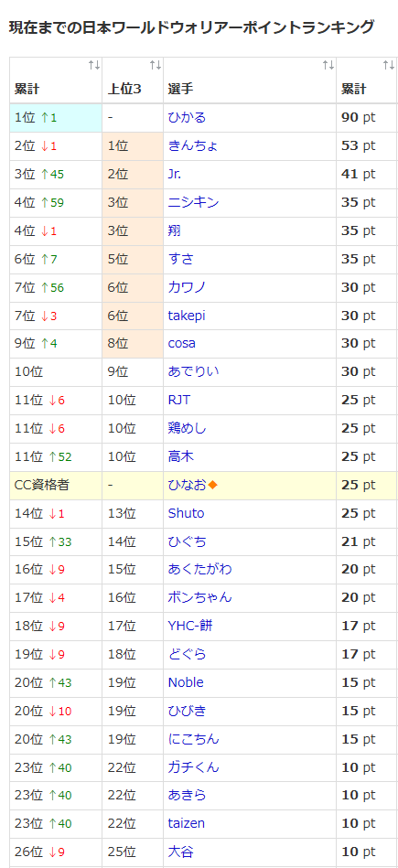The image size is (398, 868).
Task: Open player ガチくん link
Action: pos(193,767)
